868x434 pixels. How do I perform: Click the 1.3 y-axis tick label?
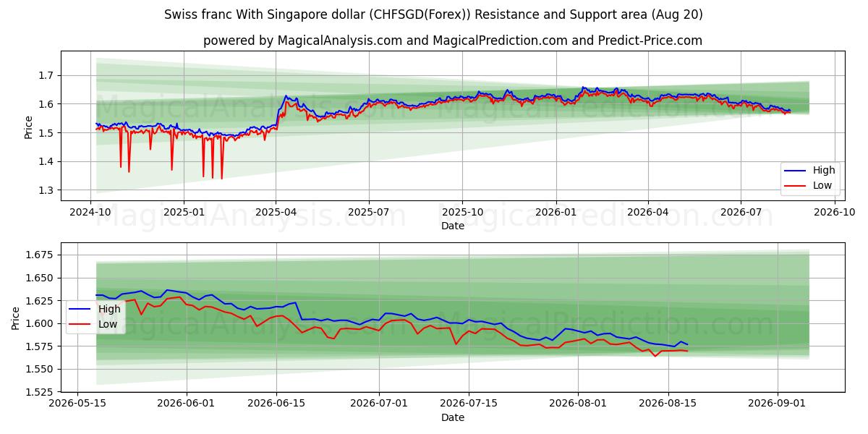[47, 190]
